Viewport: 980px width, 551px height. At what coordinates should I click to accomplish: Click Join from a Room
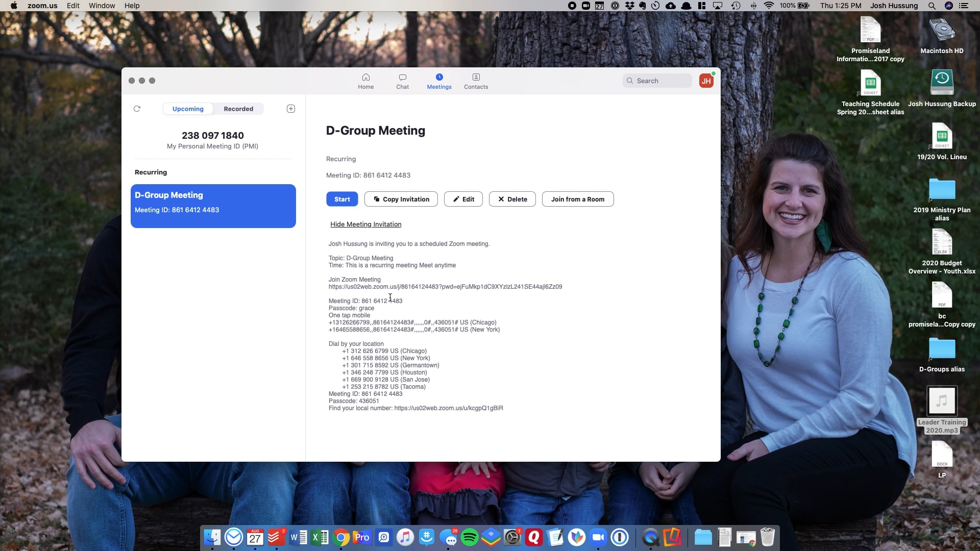(x=578, y=199)
